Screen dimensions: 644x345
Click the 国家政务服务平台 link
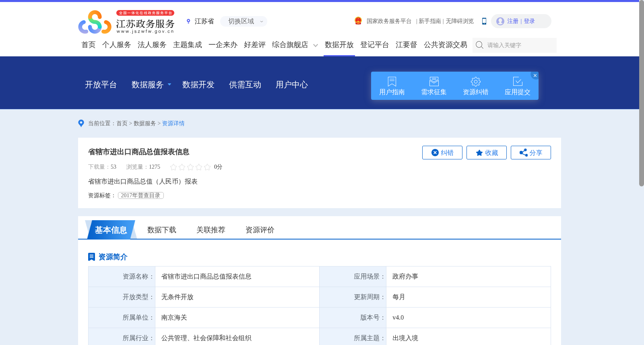pos(389,21)
